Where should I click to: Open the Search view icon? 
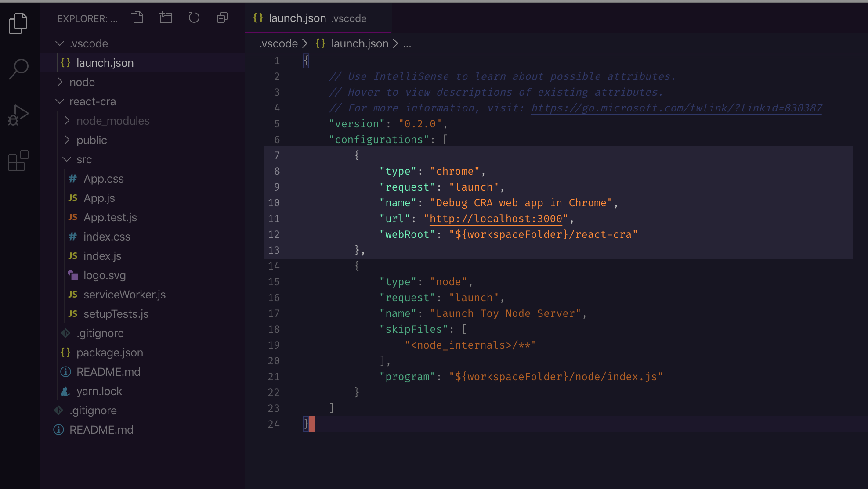click(x=18, y=69)
